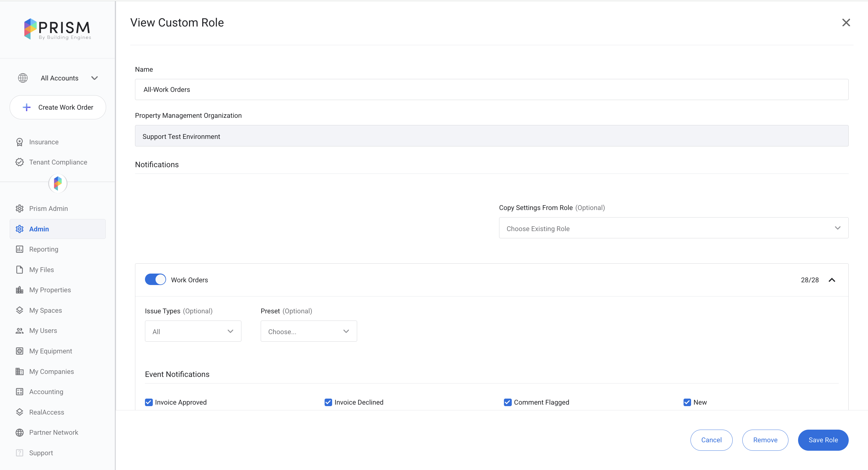The image size is (868, 470).
Task: Click the RealAccess layers icon
Action: click(x=20, y=412)
